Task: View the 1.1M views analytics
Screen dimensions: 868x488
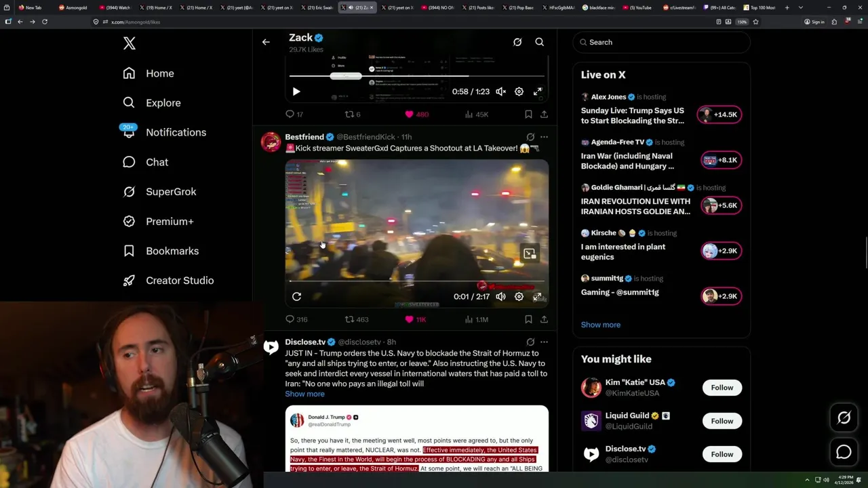Action: pos(477,319)
